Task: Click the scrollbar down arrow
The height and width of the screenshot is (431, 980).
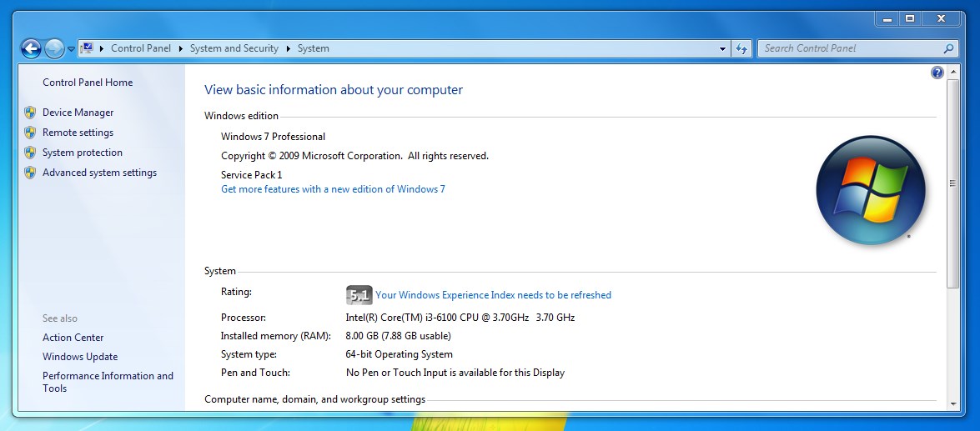Action: click(953, 404)
